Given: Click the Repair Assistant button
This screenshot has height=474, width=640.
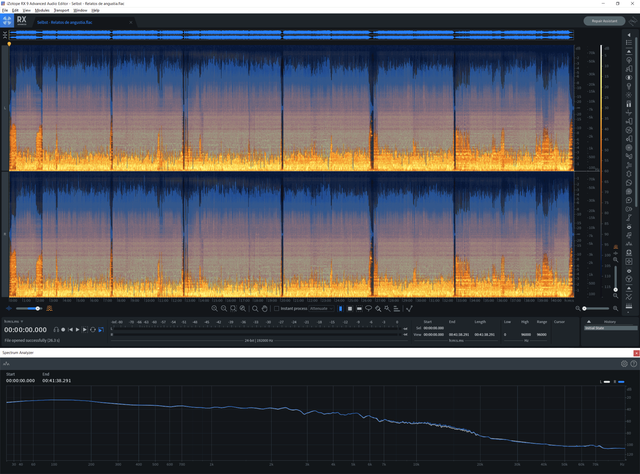Looking at the screenshot, I should [604, 21].
